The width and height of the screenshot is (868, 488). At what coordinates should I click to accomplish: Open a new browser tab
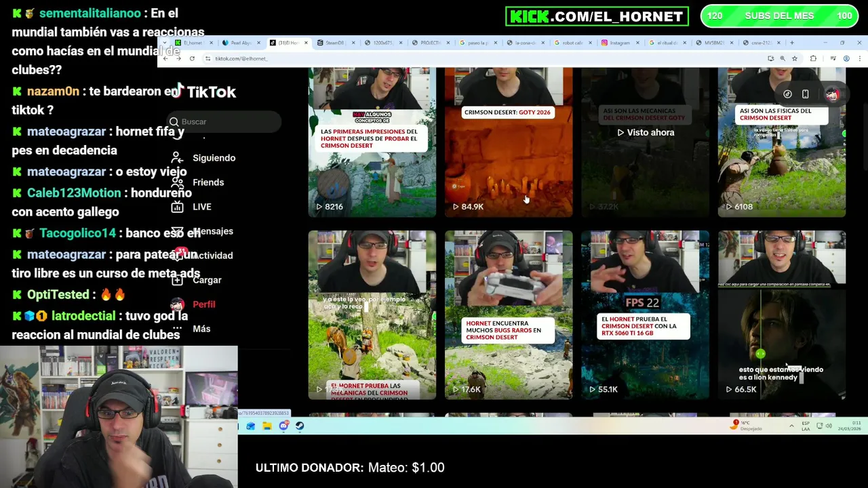click(x=791, y=43)
